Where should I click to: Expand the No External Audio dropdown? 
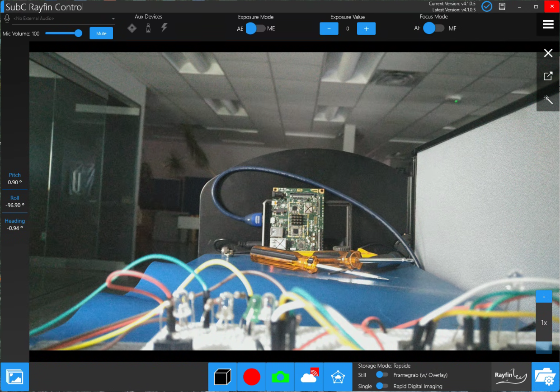click(x=113, y=19)
